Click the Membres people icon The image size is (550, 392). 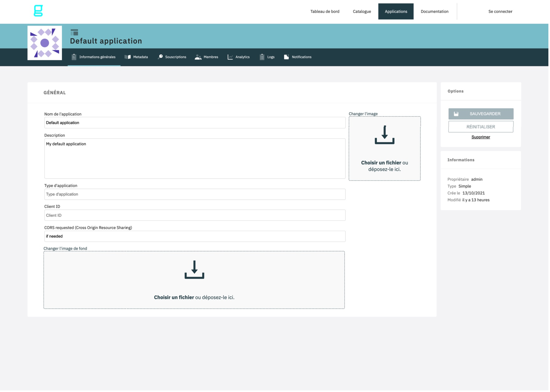(198, 57)
